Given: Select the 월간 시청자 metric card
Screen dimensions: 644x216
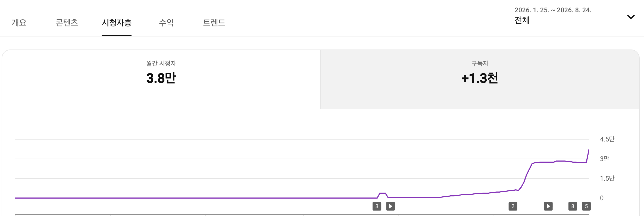Looking at the screenshot, I should coord(161,79).
